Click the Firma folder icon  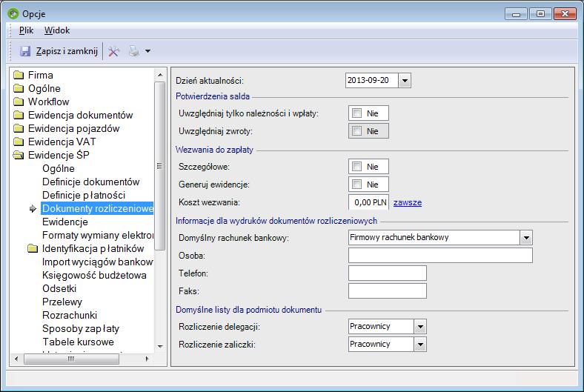click(x=19, y=75)
